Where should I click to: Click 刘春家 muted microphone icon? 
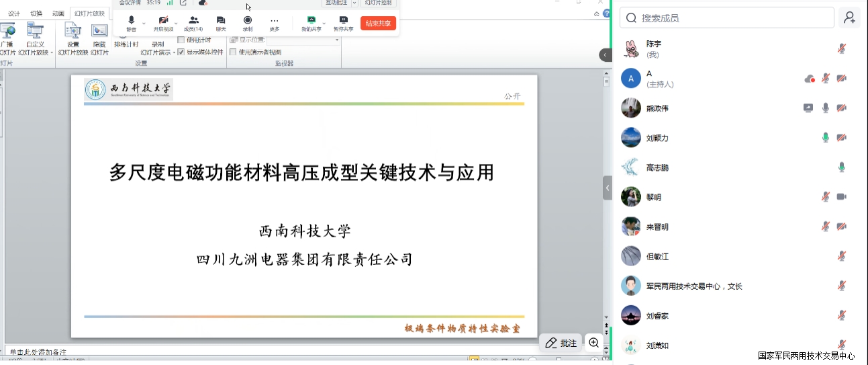pyautogui.click(x=842, y=315)
